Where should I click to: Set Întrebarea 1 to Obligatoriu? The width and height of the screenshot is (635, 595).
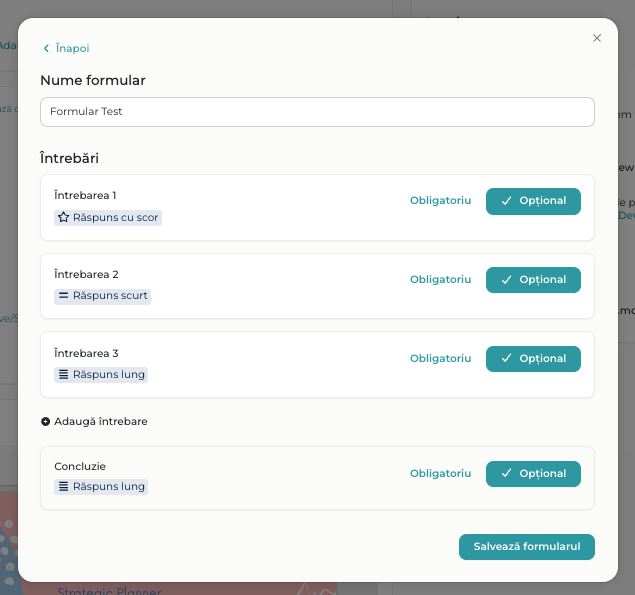coord(440,201)
